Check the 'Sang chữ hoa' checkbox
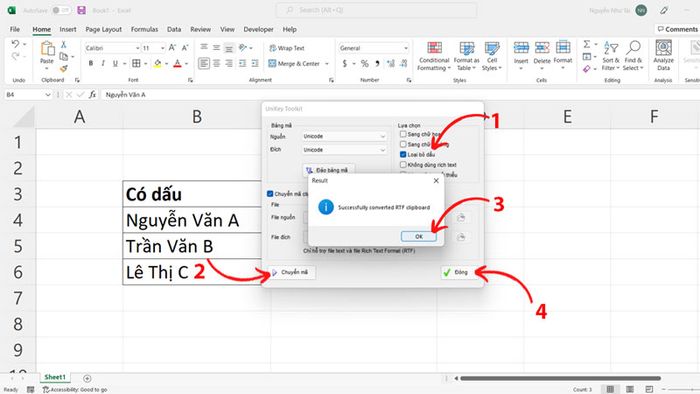 [x=403, y=134]
